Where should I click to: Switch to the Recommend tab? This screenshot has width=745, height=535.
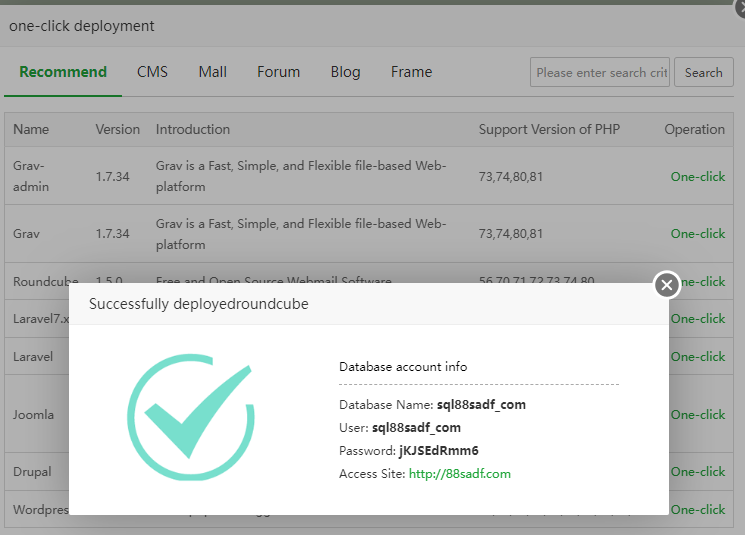click(x=63, y=72)
